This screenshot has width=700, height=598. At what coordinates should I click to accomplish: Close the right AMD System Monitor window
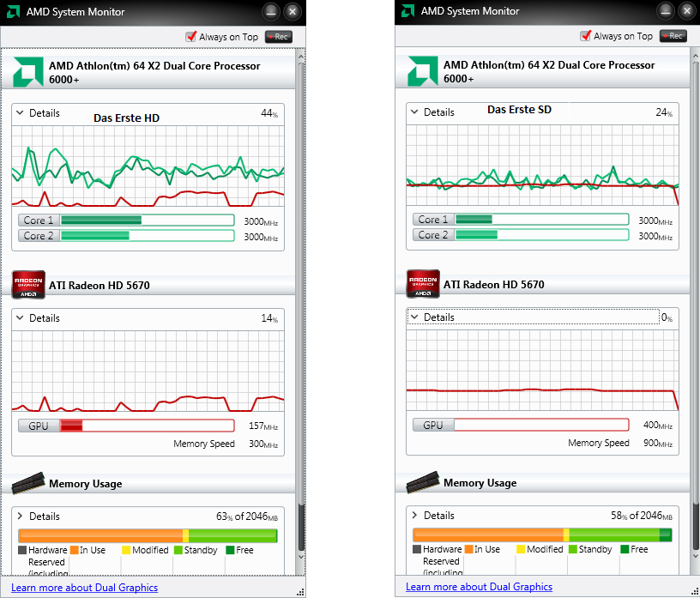click(x=687, y=10)
